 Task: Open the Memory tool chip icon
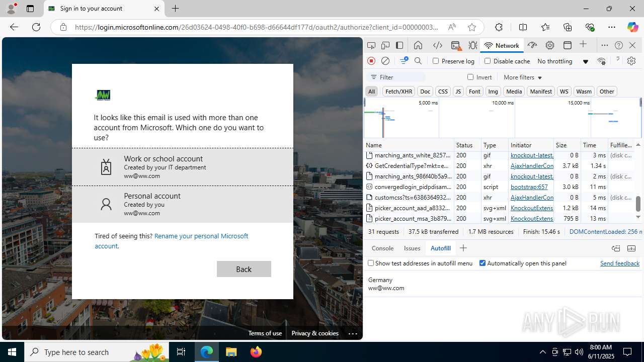(550, 45)
